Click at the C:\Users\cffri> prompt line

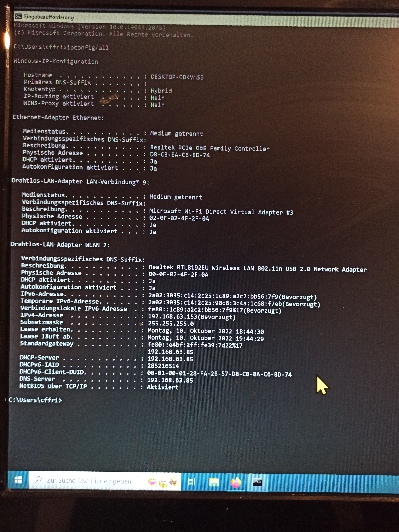[35, 400]
